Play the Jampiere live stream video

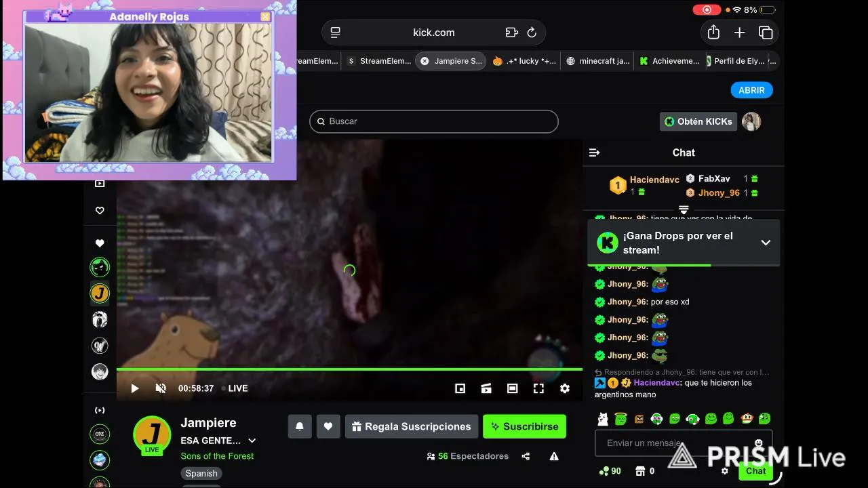[135, 388]
